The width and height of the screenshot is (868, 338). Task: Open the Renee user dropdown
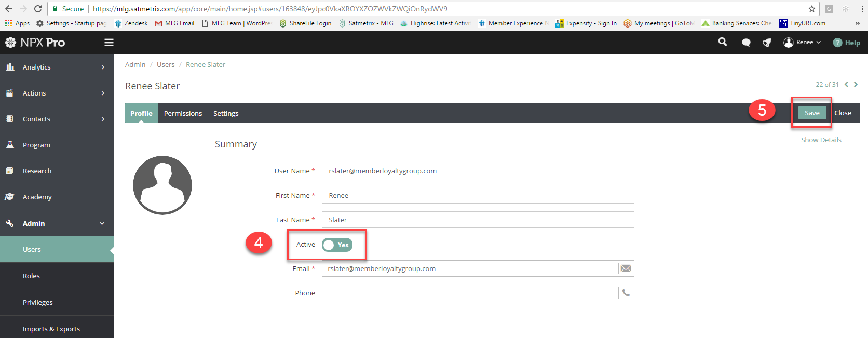[x=803, y=43]
